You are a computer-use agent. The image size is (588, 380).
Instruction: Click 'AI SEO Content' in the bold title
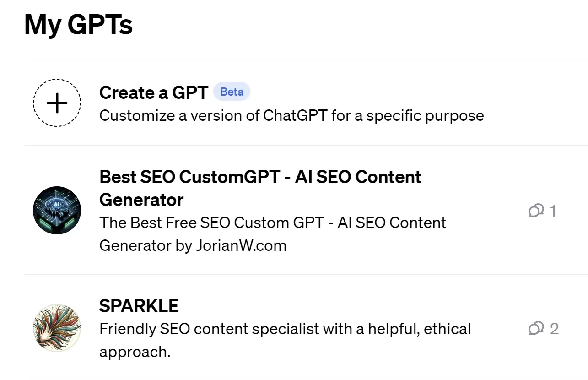(358, 177)
